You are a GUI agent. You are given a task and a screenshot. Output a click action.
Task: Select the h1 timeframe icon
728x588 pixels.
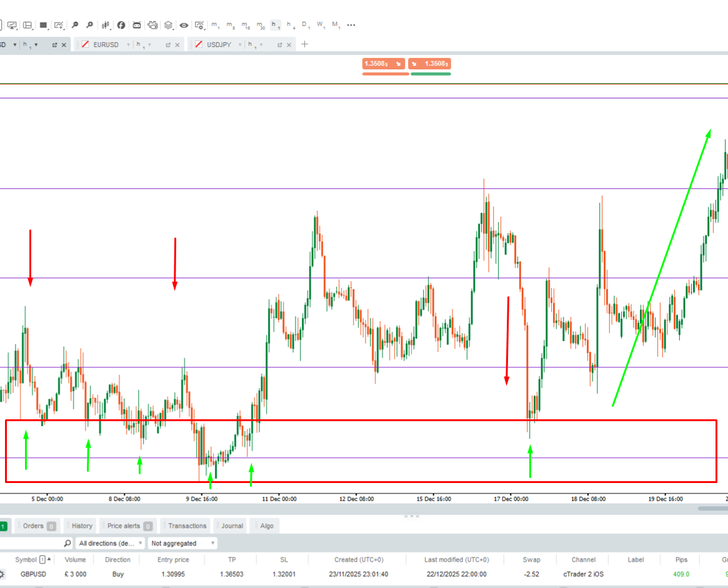pyautogui.click(x=275, y=25)
